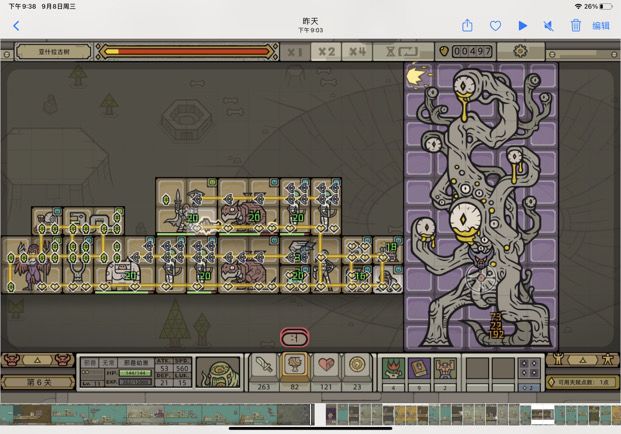
Task: Open the green tentacle monster portrait
Action: click(x=218, y=372)
